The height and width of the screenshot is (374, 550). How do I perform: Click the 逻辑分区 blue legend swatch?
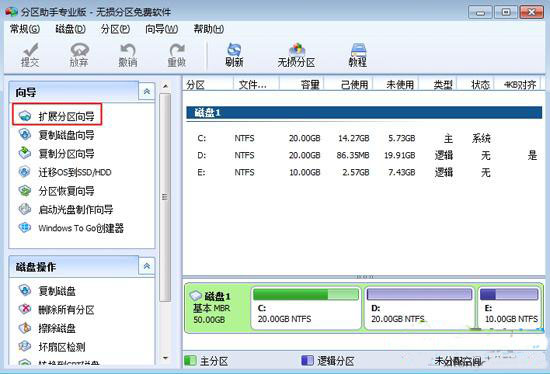[x=307, y=360]
